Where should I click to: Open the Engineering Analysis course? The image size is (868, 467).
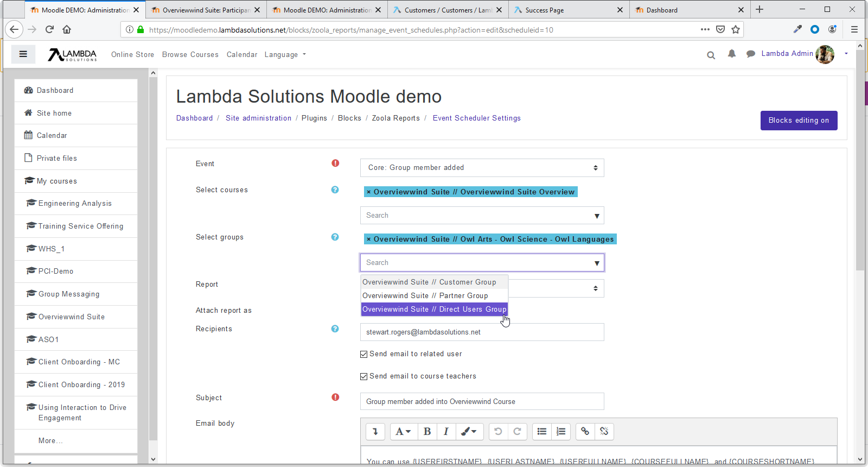76,204
